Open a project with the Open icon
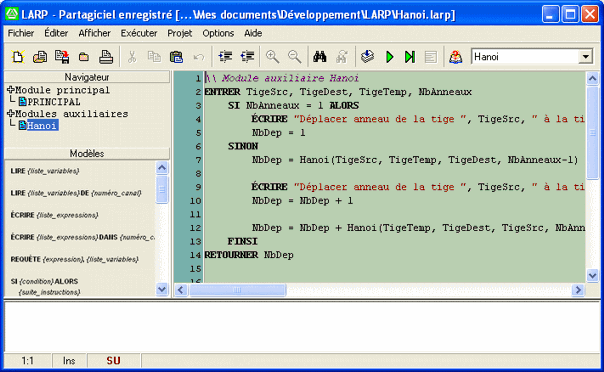 (x=40, y=57)
